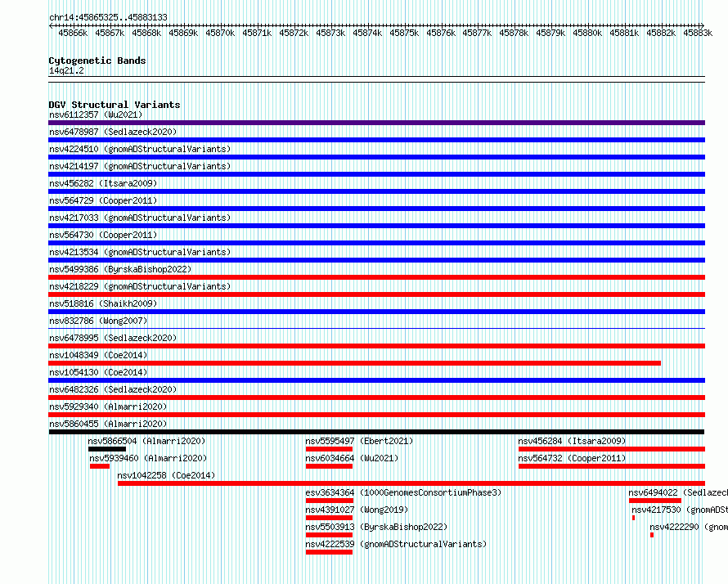This screenshot has width=728, height=584.
Task: Select the black bar under nsv5860455
Action: point(376,432)
